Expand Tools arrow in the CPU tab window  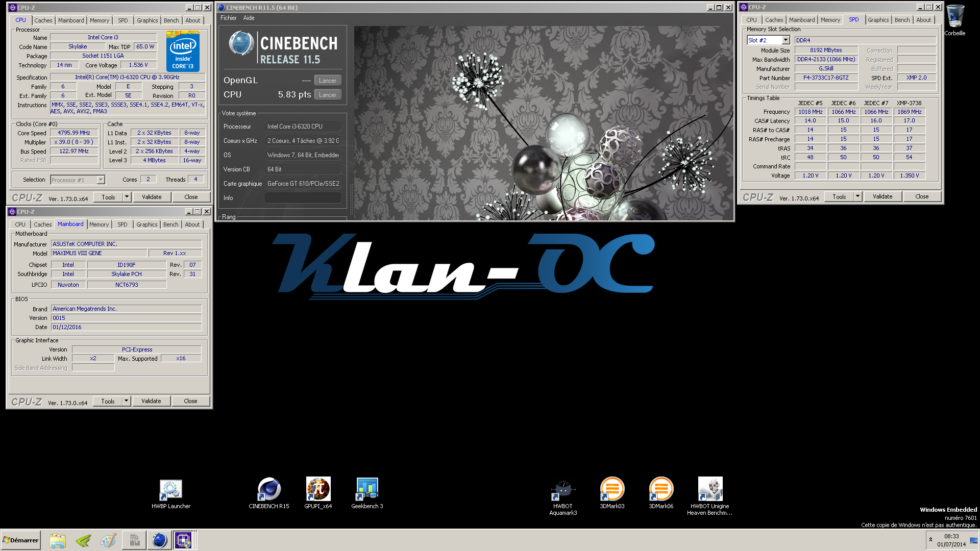127,197
